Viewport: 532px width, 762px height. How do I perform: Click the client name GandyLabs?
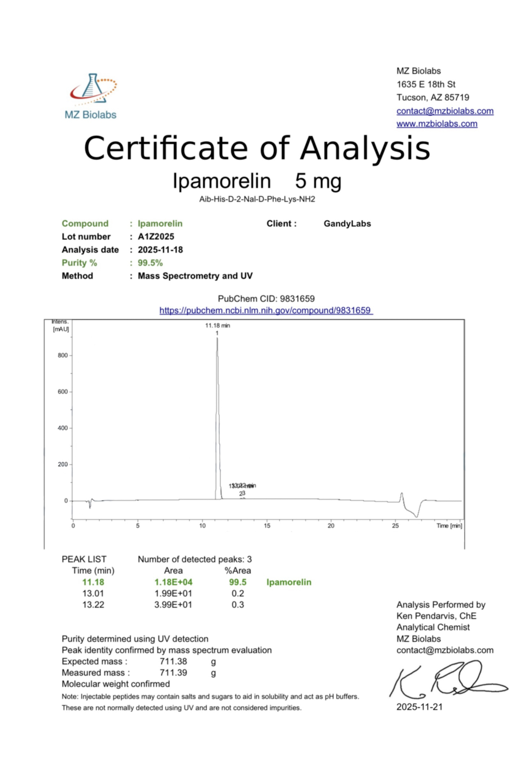347,224
